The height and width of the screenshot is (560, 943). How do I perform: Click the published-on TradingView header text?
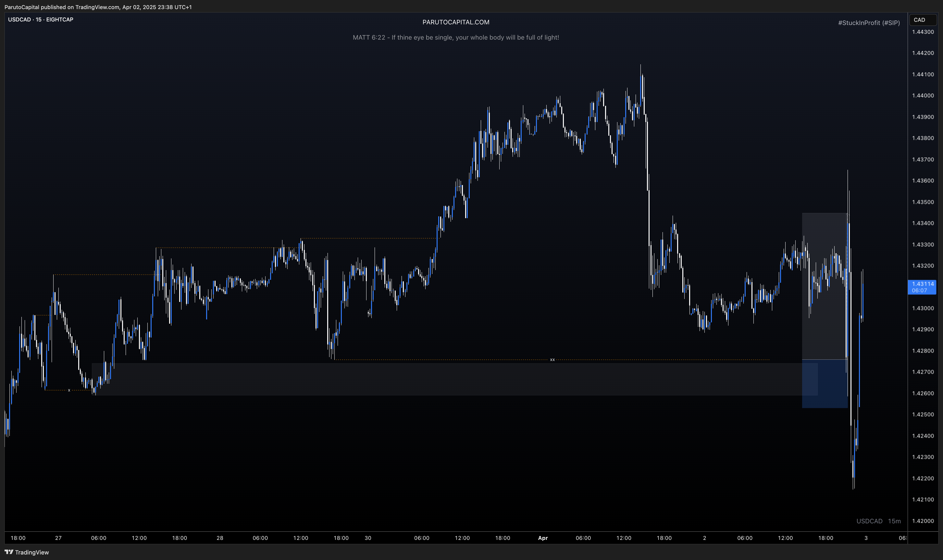98,7
